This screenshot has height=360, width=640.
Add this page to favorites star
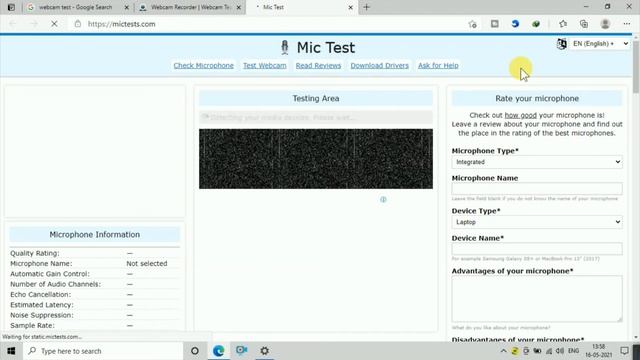(473, 24)
